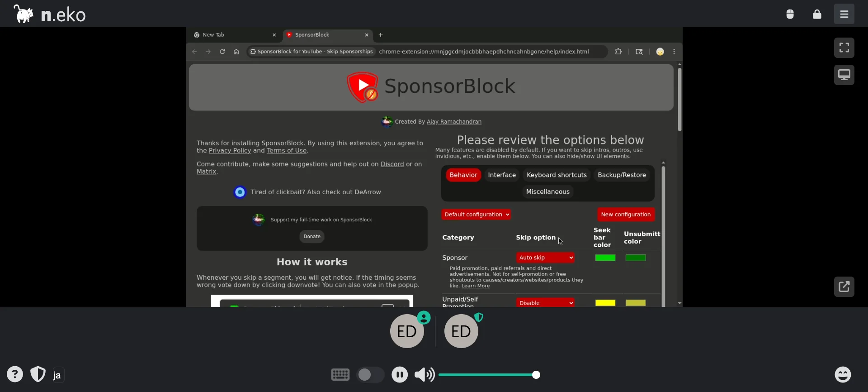The width and height of the screenshot is (868, 392).
Task: Click the first ED member avatar
Action: click(x=407, y=331)
